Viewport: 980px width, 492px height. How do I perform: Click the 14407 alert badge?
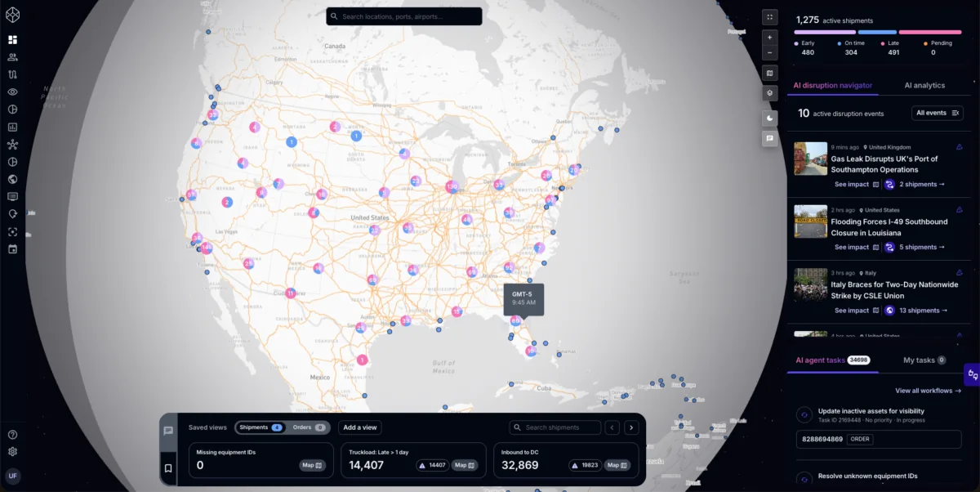[433, 465]
